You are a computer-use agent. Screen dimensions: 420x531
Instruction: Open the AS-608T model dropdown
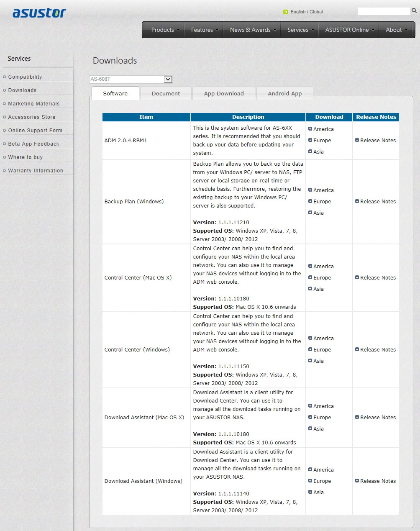click(131, 79)
